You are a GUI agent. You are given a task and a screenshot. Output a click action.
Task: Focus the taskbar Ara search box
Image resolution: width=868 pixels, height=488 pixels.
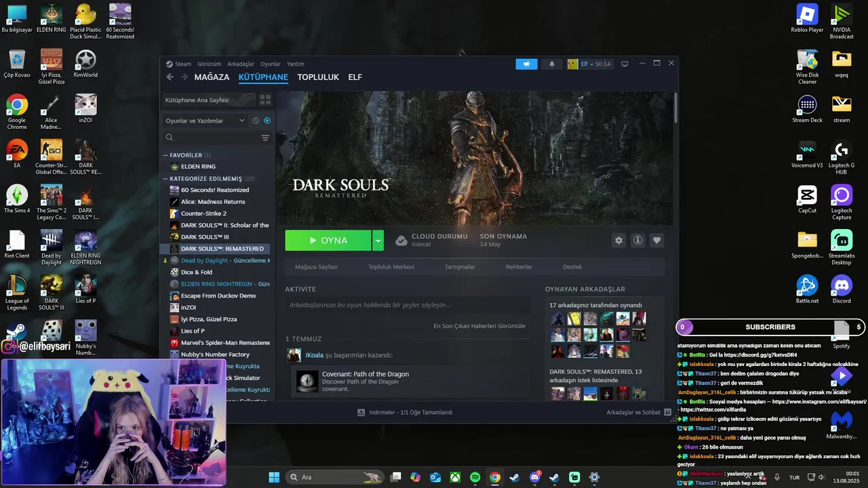tap(335, 477)
